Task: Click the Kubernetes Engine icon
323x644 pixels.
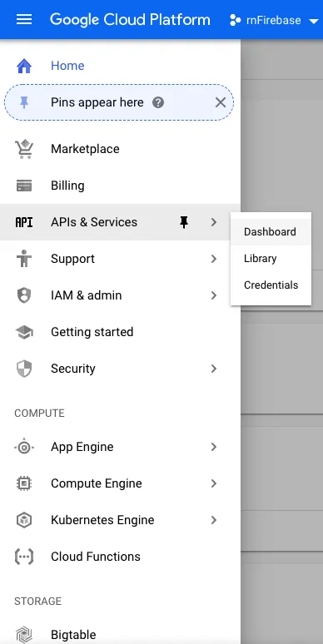Action: (x=24, y=520)
